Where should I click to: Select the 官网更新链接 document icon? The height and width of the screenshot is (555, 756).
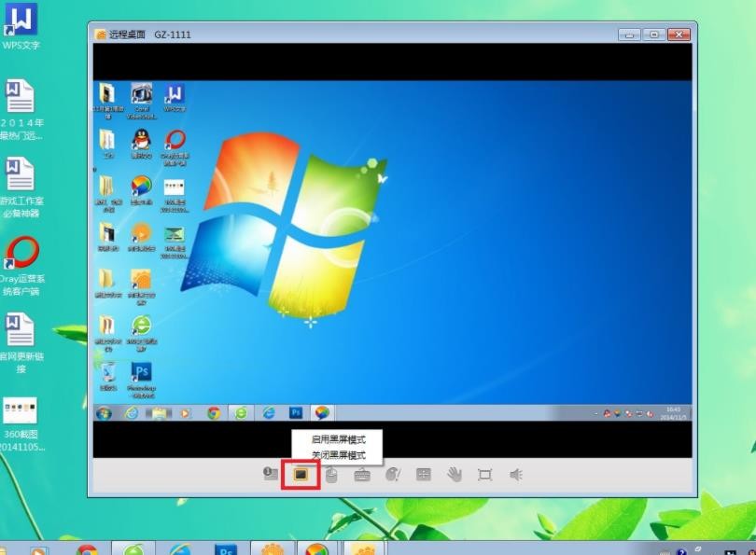pyautogui.click(x=21, y=342)
